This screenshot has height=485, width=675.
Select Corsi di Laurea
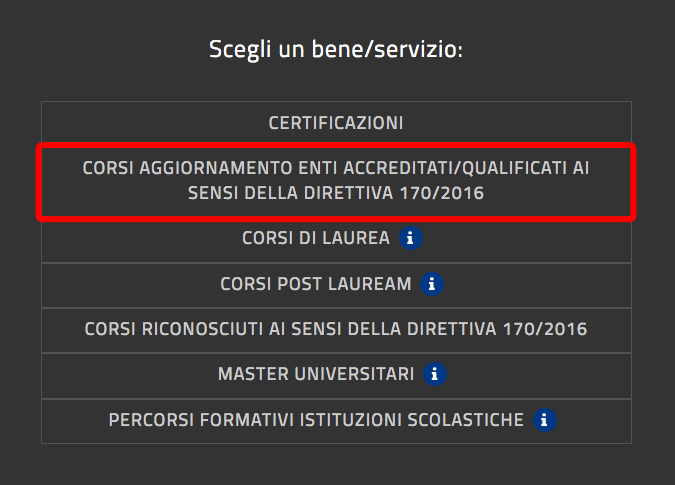click(316, 239)
